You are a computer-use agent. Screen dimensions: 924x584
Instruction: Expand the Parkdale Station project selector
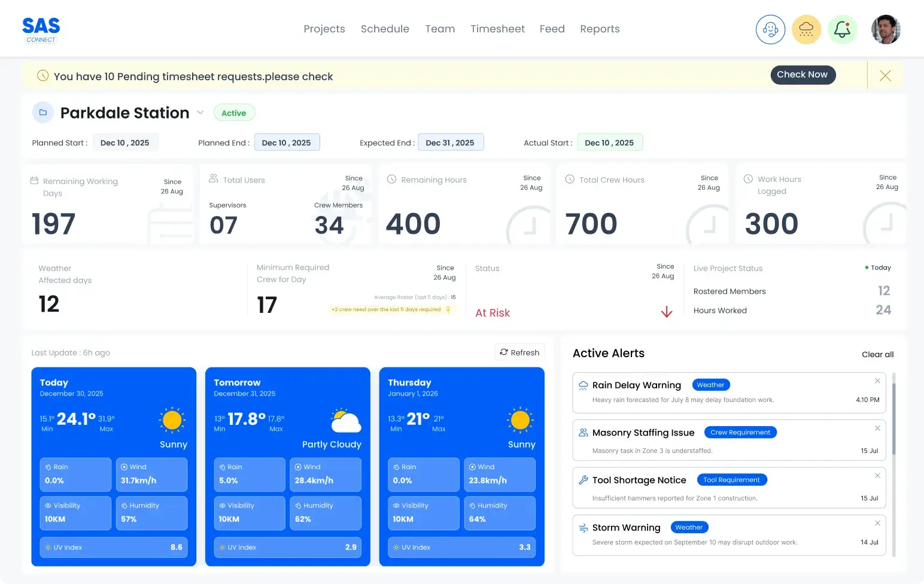point(200,112)
